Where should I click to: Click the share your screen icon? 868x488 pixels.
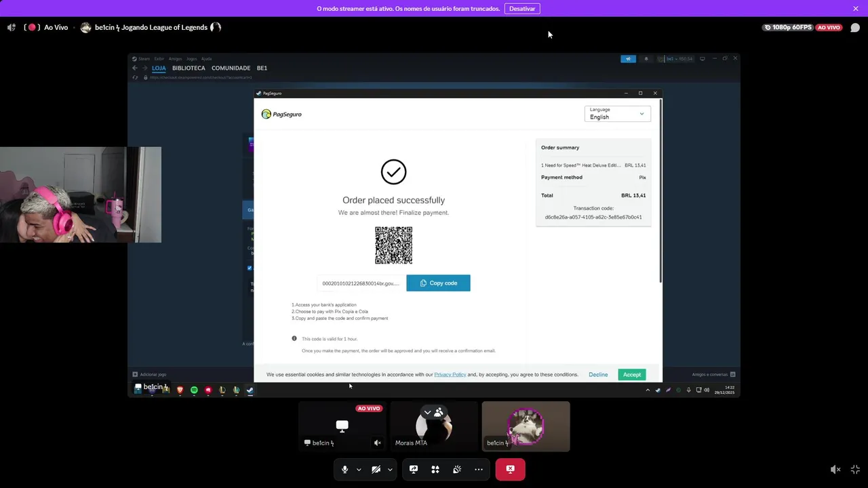(x=414, y=469)
